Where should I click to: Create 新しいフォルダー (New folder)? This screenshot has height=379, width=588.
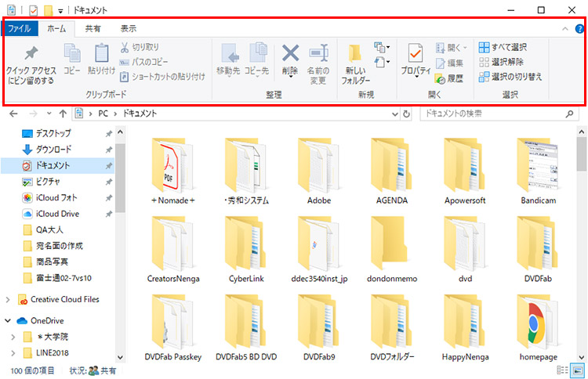tap(355, 64)
